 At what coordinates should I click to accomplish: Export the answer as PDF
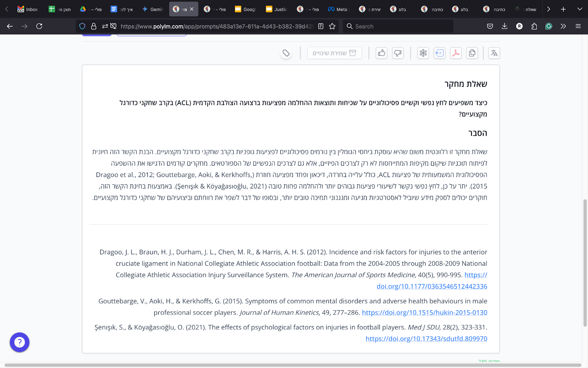(x=456, y=53)
